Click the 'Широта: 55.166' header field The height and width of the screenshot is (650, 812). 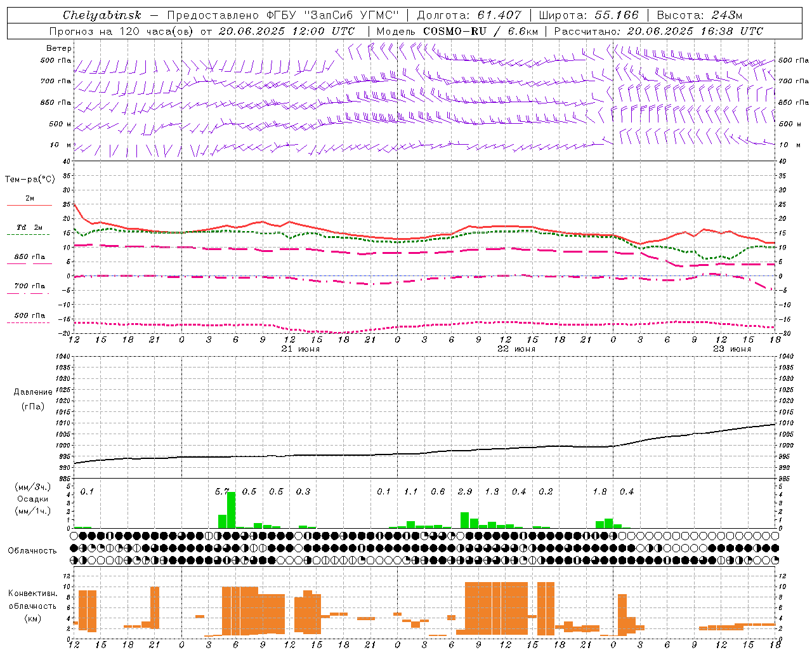(589, 15)
